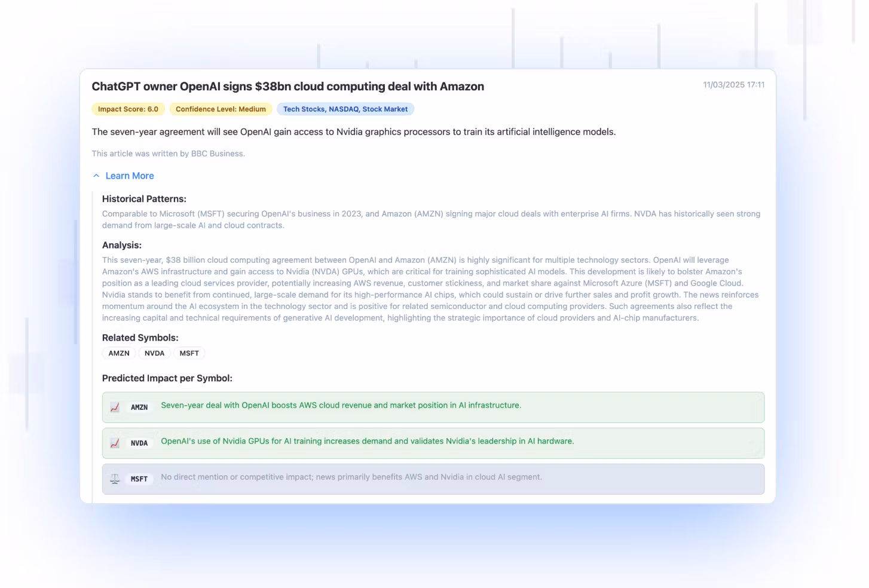Select the MSFT related symbol chip
This screenshot has width=869, height=588.
[x=189, y=353]
